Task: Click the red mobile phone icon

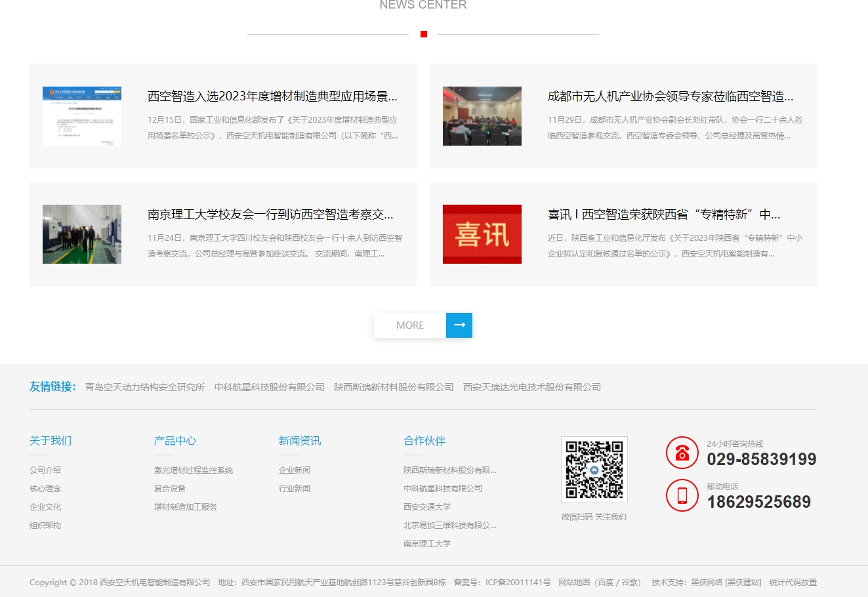Action: (682, 495)
